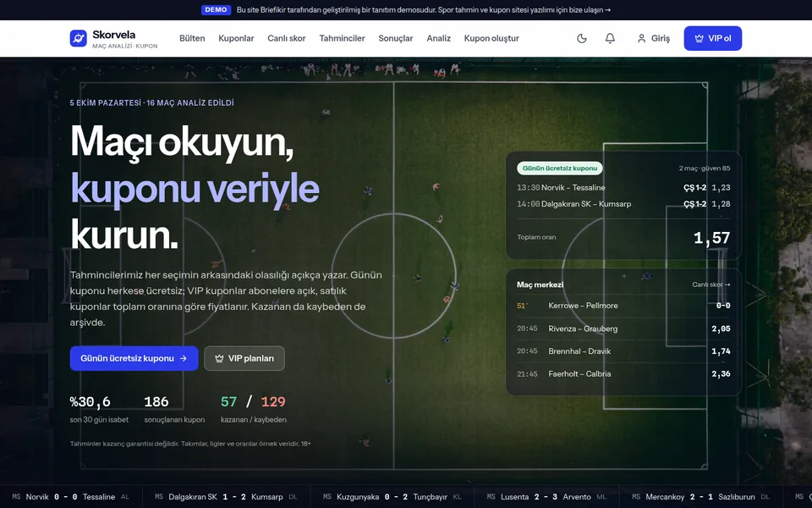812x508 pixels.
Task: Click the Günün ücretsiz kuponu blue button
Action: pyautogui.click(x=134, y=358)
